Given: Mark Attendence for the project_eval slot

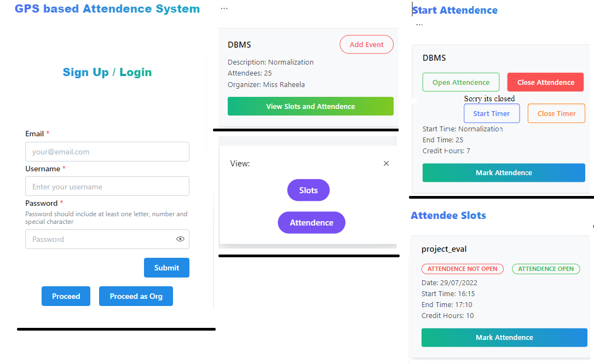Looking at the screenshot, I should tap(504, 338).
